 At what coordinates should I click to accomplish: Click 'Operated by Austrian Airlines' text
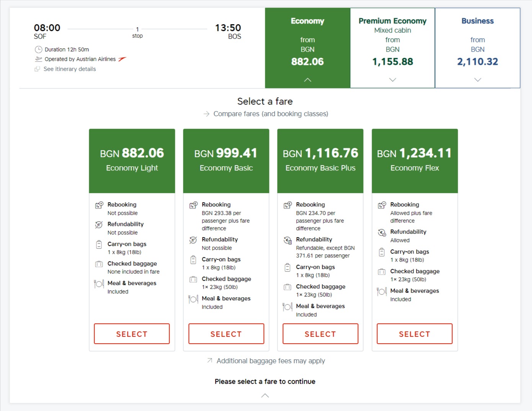point(80,59)
